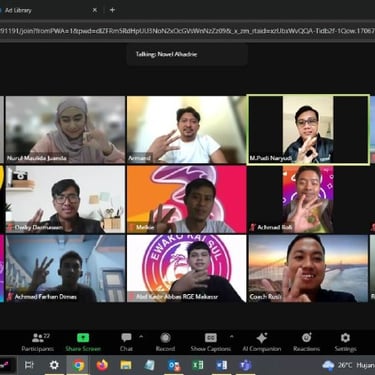
Task: Open the Chat panel
Action: tap(126, 342)
